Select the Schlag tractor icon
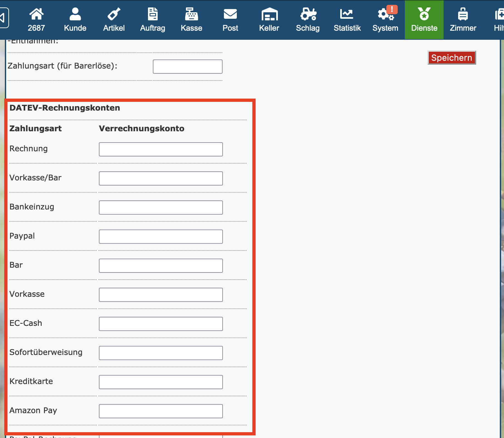 [x=308, y=20]
